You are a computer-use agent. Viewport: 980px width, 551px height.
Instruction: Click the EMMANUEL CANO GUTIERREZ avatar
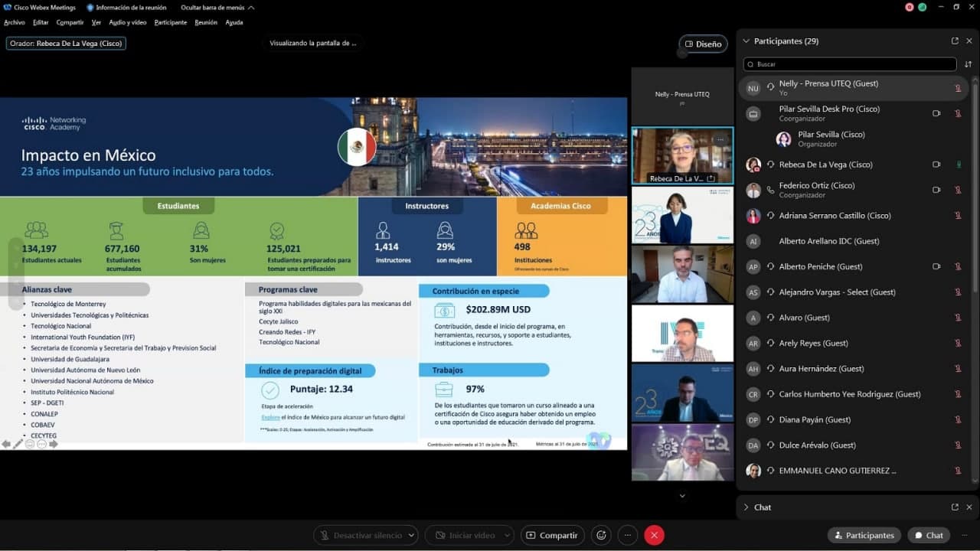pos(753,471)
